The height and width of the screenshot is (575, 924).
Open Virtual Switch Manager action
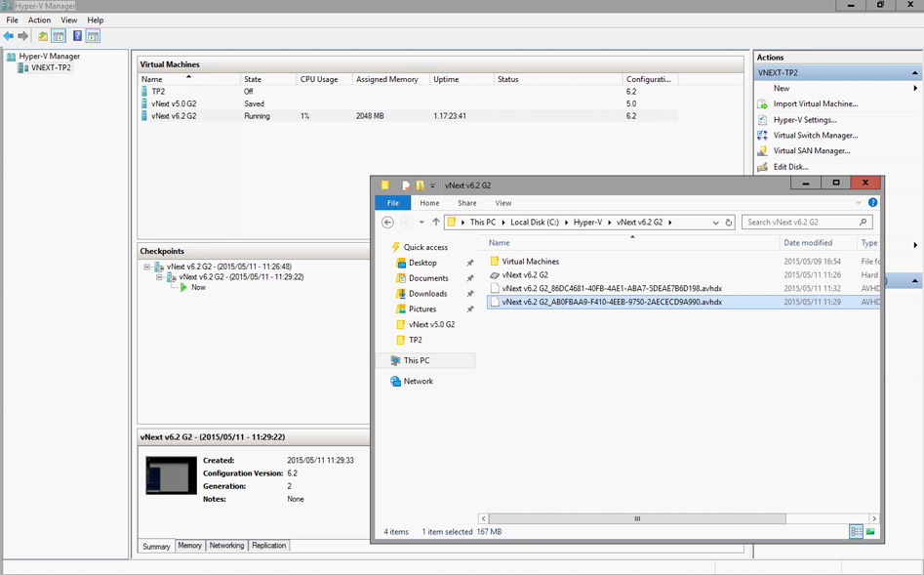click(816, 135)
